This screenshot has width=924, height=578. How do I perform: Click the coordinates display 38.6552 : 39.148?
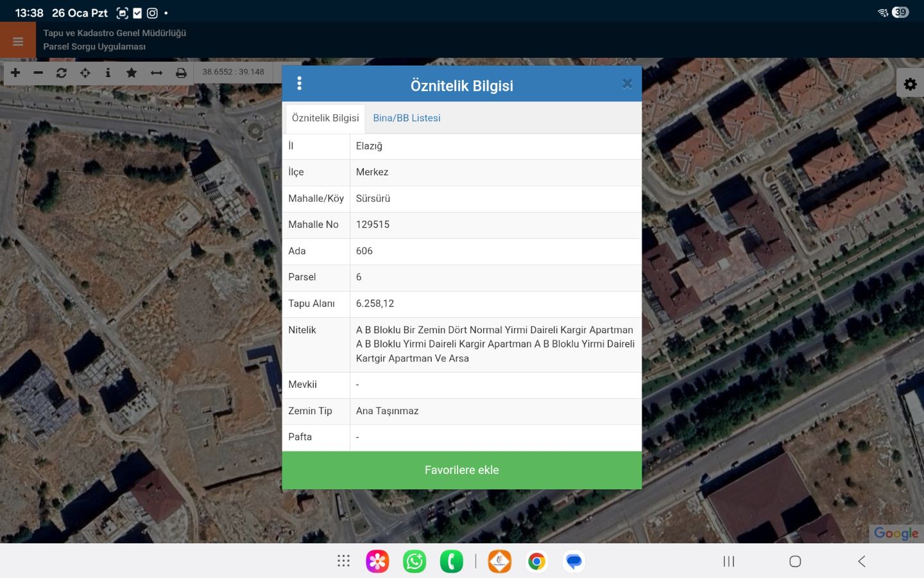[234, 72]
